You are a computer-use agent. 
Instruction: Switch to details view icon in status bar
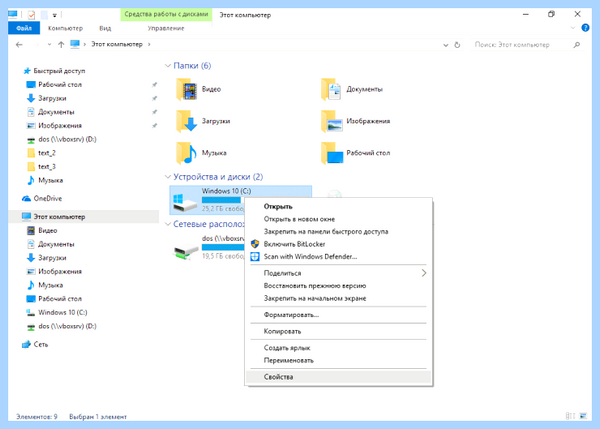click(570, 416)
